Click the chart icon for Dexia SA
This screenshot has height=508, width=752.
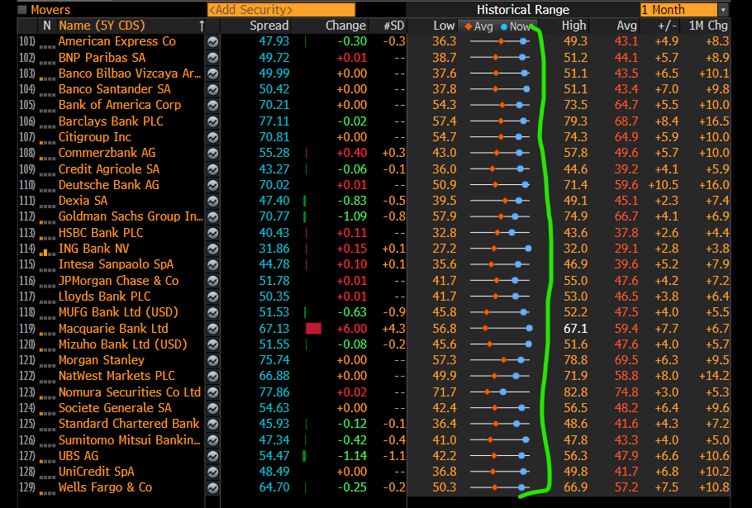212,201
